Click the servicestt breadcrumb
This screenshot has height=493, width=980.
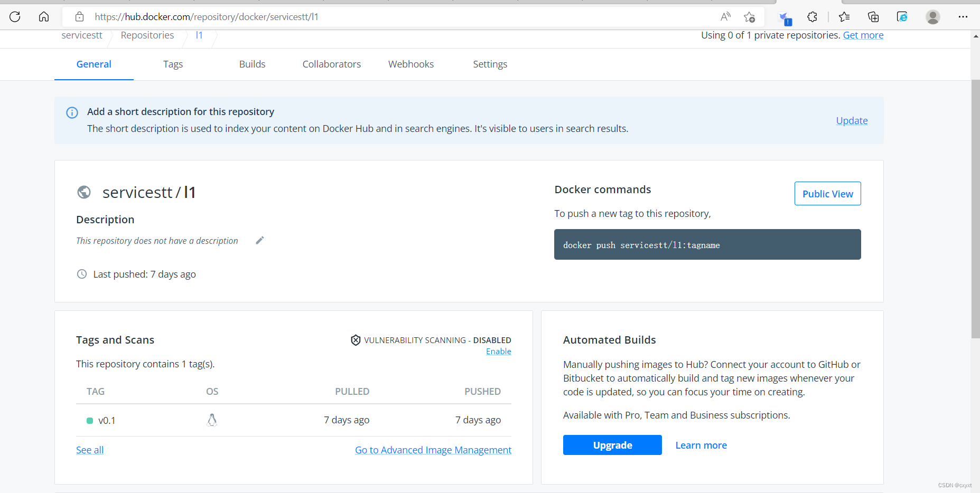coord(82,35)
